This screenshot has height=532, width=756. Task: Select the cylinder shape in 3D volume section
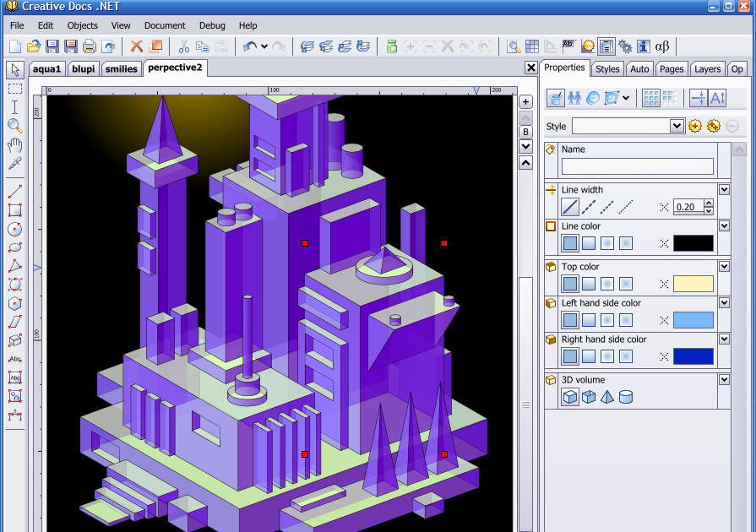[x=625, y=396]
